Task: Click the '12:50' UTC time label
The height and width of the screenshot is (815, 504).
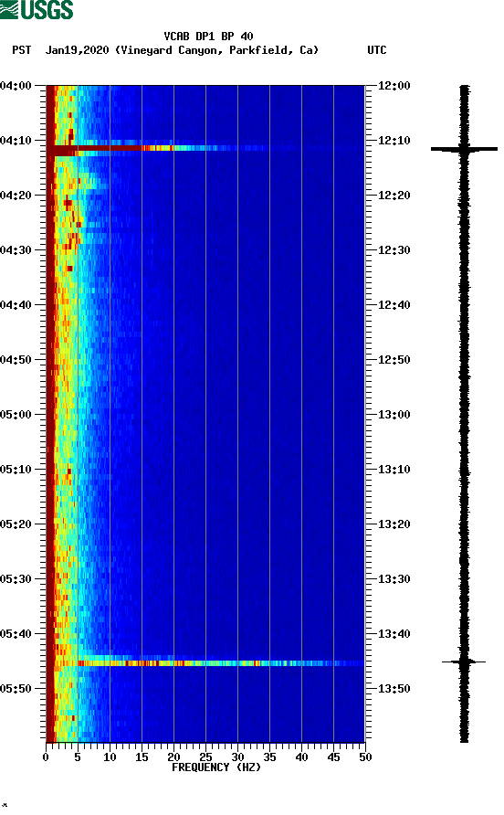Action: (394, 360)
